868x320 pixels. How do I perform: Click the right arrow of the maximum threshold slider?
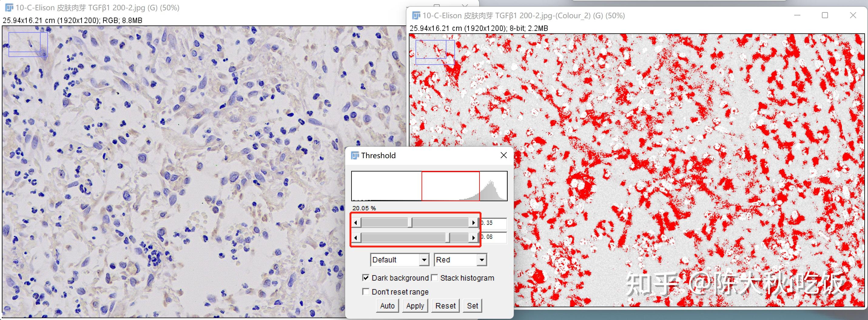click(x=473, y=238)
